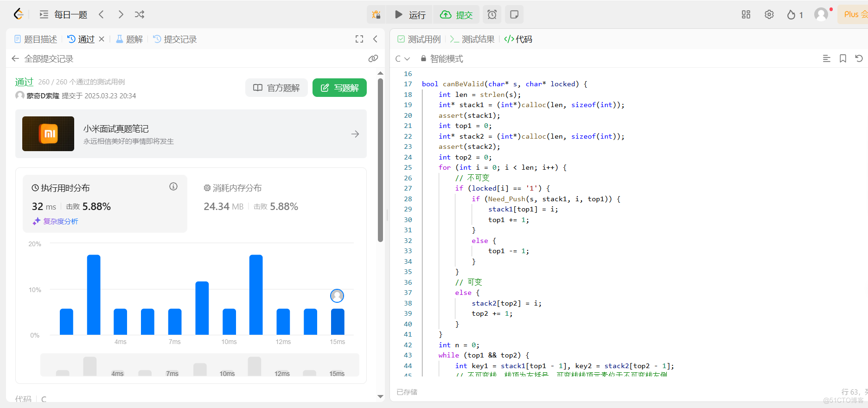Copy the submission link icon
The width and height of the screenshot is (868, 408).
[x=373, y=58]
